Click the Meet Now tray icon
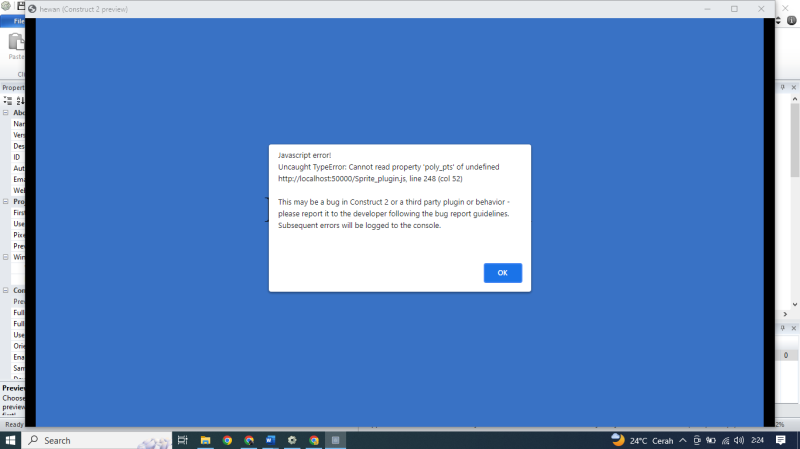 pyautogui.click(x=697, y=440)
